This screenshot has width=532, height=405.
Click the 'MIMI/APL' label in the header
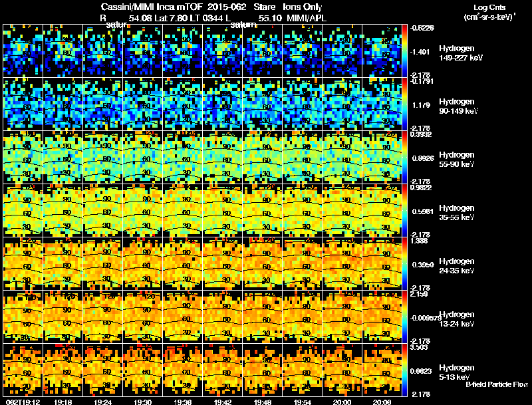point(307,18)
